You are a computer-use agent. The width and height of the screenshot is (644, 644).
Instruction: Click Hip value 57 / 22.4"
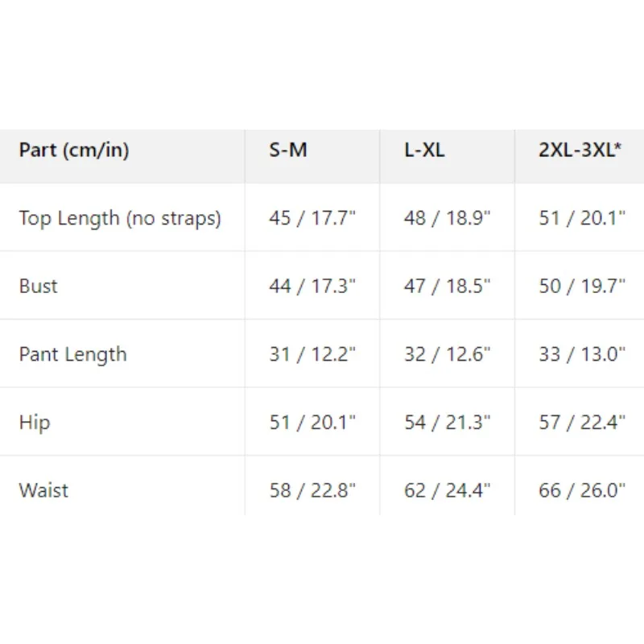(582, 423)
